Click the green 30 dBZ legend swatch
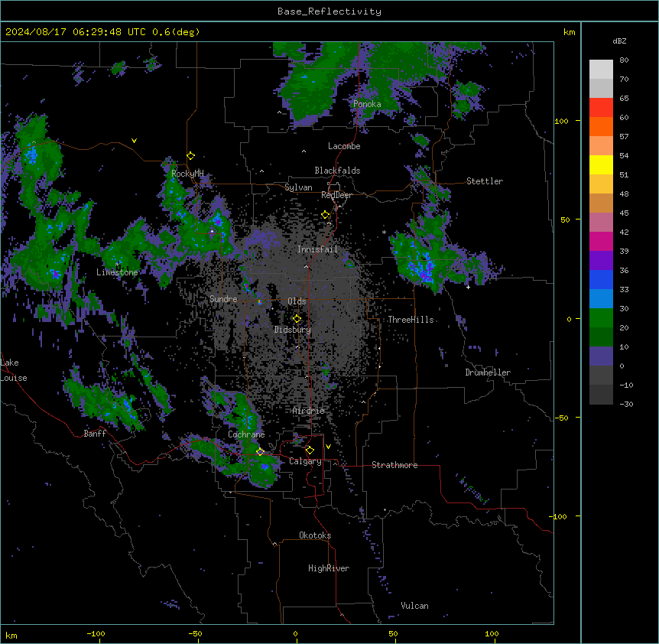The image size is (659, 644). 601,318
